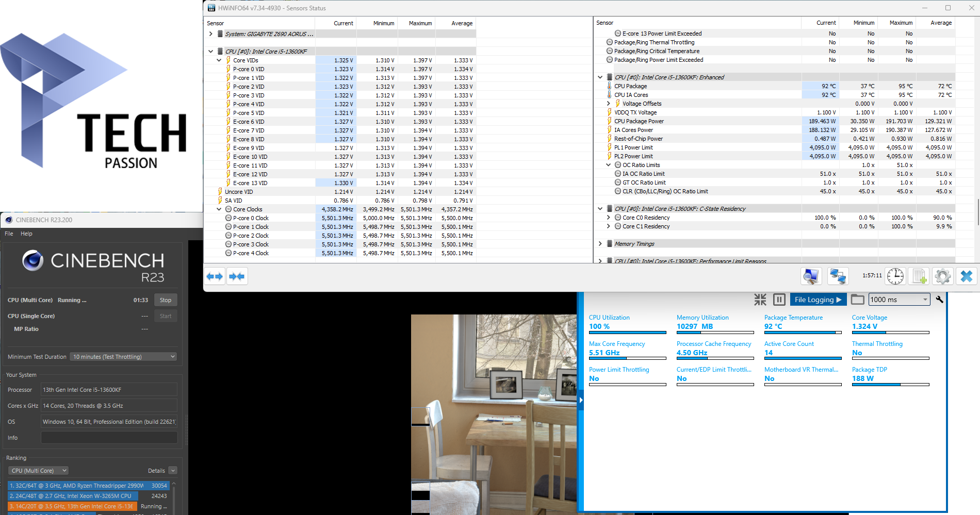Click the log sheet with green plus icon
Viewport: 980px width, 515px height.
click(x=919, y=276)
